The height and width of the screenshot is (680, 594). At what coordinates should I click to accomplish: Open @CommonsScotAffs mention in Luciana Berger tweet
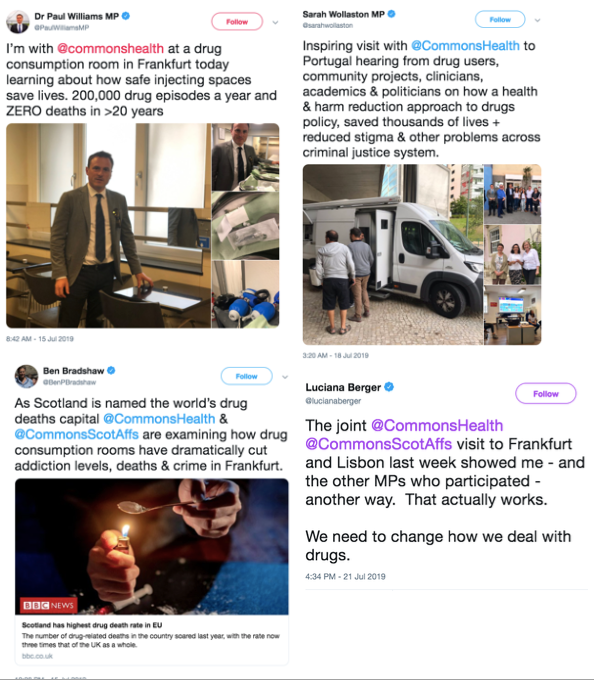coord(379,444)
